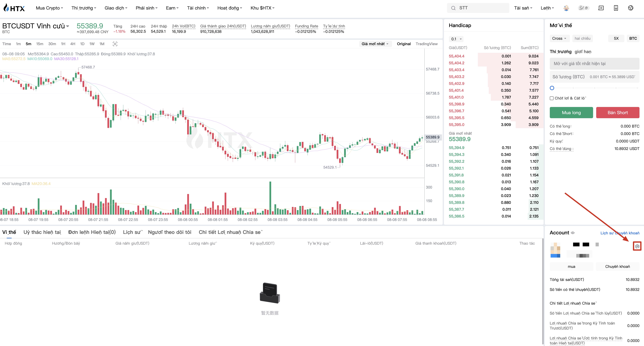Click ask price 55,395.0 in order book
Image resolution: width=644 pixels, height=346 pixels.
(x=456, y=125)
